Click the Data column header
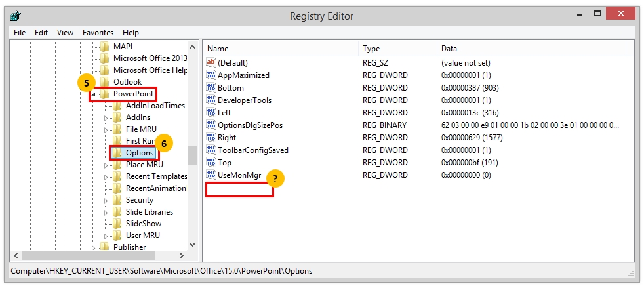 (x=531, y=48)
